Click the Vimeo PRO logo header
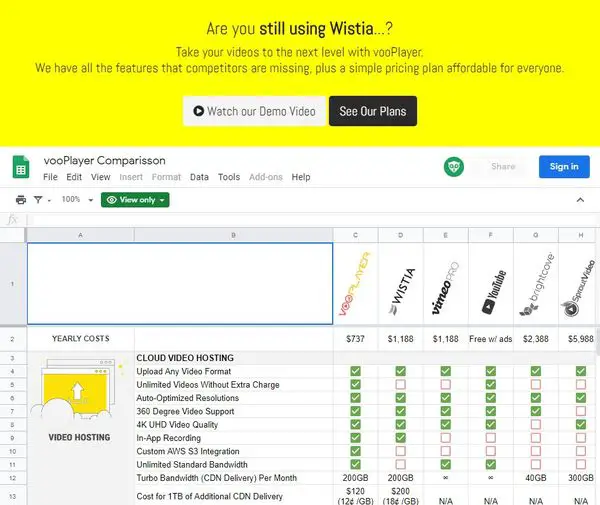 [445, 288]
